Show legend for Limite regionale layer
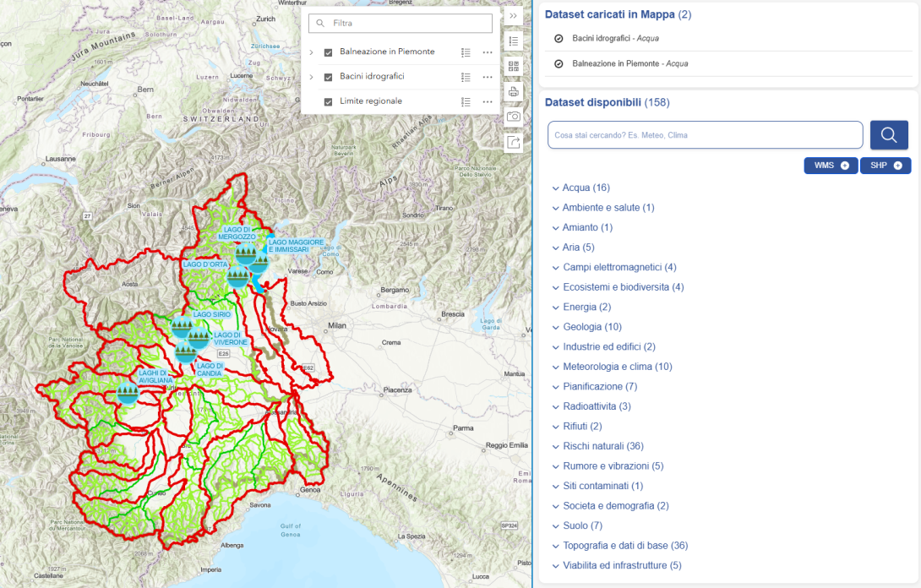 466,101
